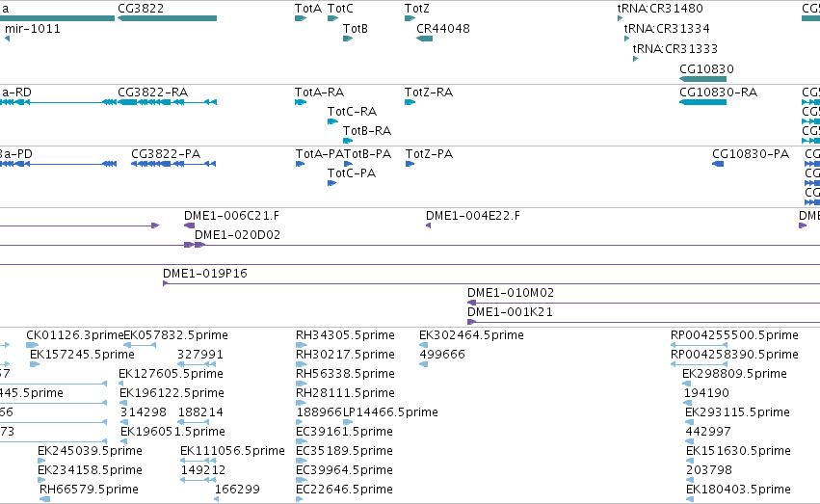
Task: Click the EK180403.5prime label
Action: [738, 490]
